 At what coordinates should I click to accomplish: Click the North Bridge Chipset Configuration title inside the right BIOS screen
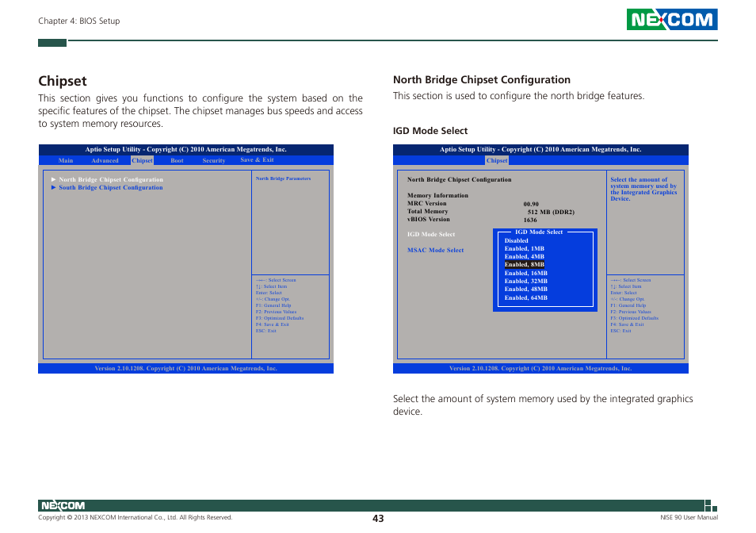click(459, 179)
